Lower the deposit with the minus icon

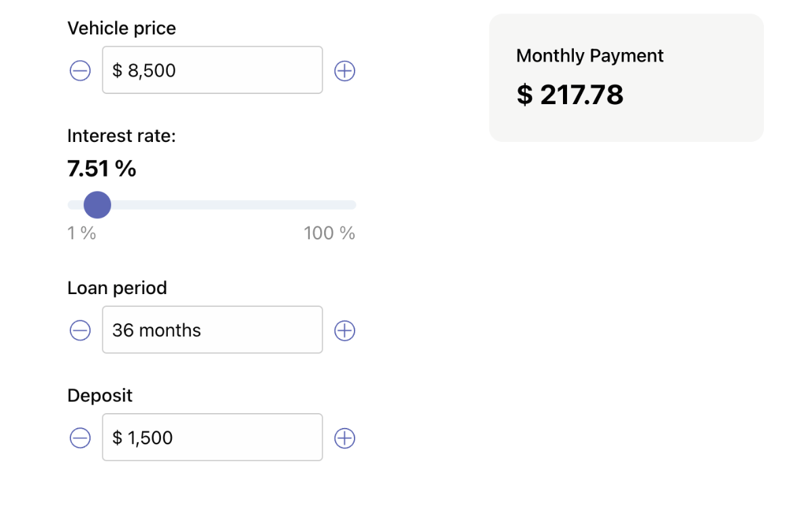pos(80,437)
